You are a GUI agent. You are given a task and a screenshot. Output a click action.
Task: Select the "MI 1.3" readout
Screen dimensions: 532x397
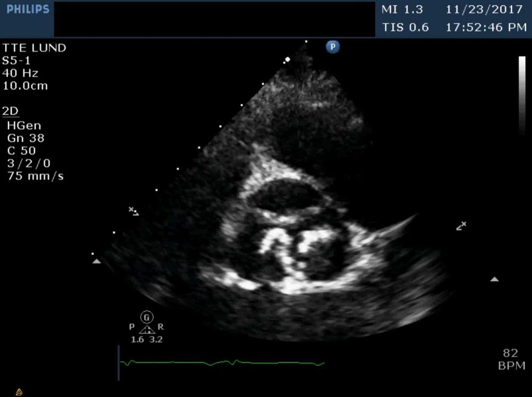click(402, 9)
